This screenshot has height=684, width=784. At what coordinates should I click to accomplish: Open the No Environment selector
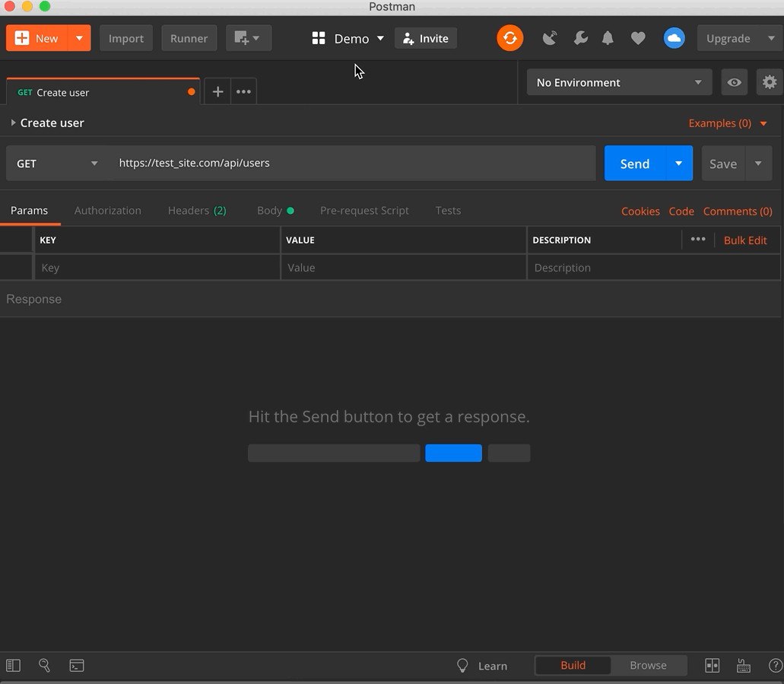click(619, 82)
